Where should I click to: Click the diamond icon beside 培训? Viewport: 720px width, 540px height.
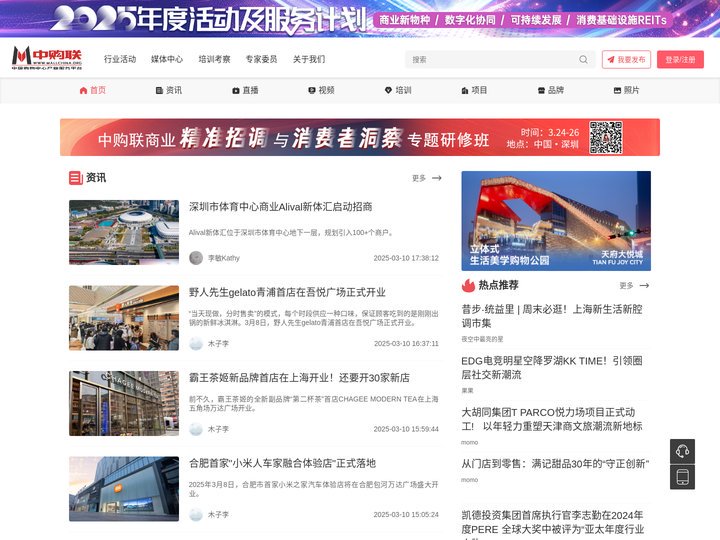[x=388, y=90]
